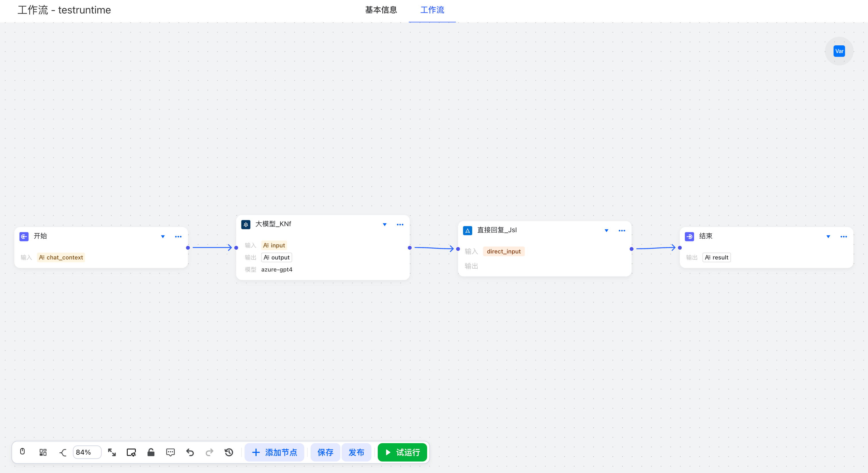Image resolution: width=868 pixels, height=473 pixels.
Task: Click the 添加节点 button
Action: click(274, 452)
